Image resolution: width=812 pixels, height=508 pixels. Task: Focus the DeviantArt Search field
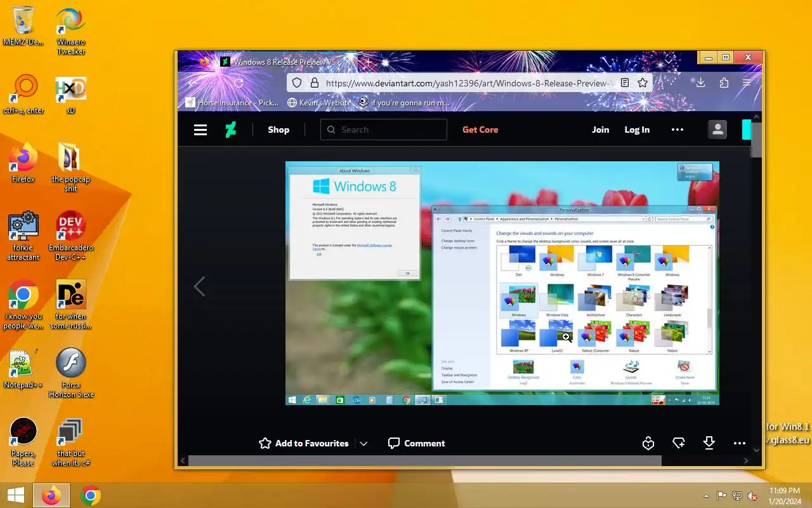[x=384, y=130]
